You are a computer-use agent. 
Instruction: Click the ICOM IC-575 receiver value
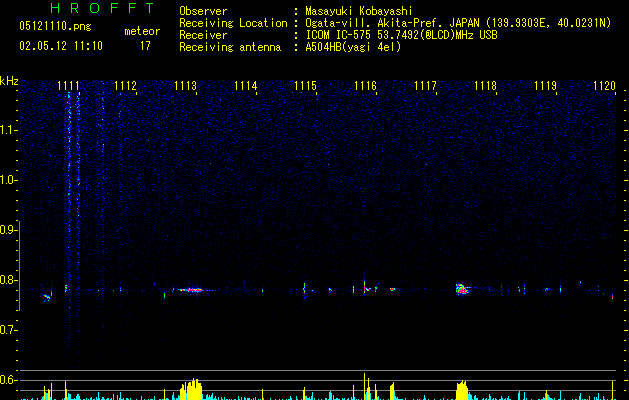point(401,35)
